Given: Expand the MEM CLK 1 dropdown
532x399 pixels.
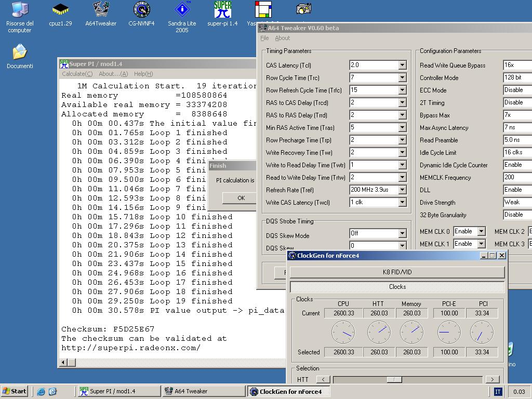Looking at the screenshot, I should click(x=481, y=244).
